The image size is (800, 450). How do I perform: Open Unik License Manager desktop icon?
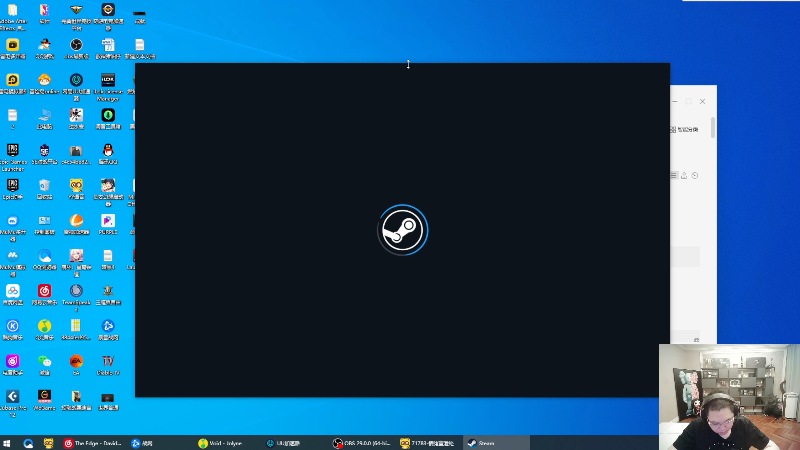108,87
